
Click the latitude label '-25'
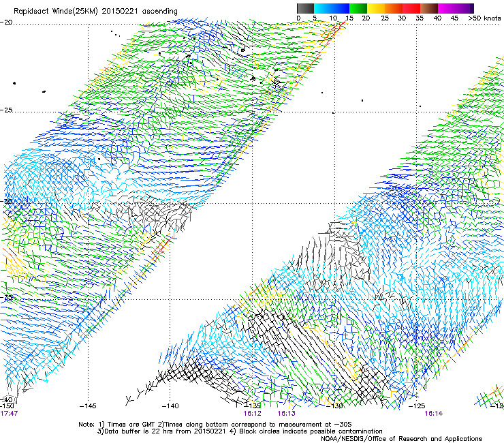click(6, 110)
